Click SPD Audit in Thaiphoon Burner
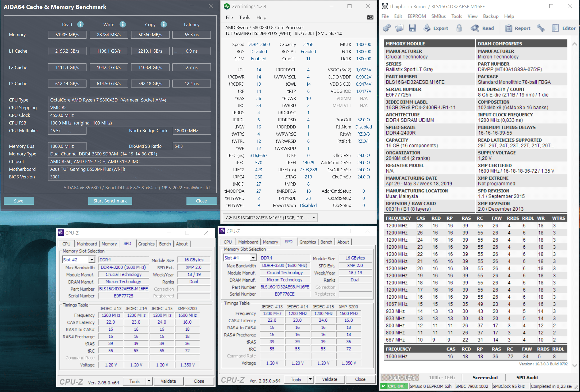Screen dimensions: 580x392 pyautogui.click(x=527, y=377)
